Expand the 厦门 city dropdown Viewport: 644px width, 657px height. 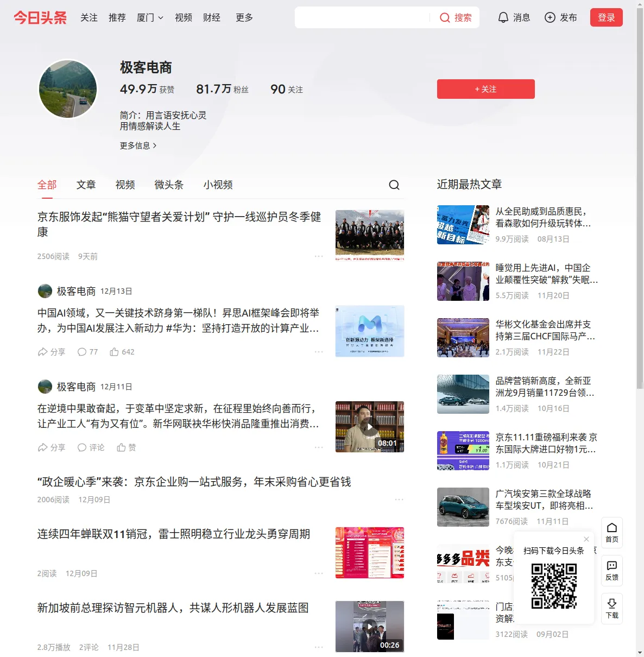click(150, 17)
